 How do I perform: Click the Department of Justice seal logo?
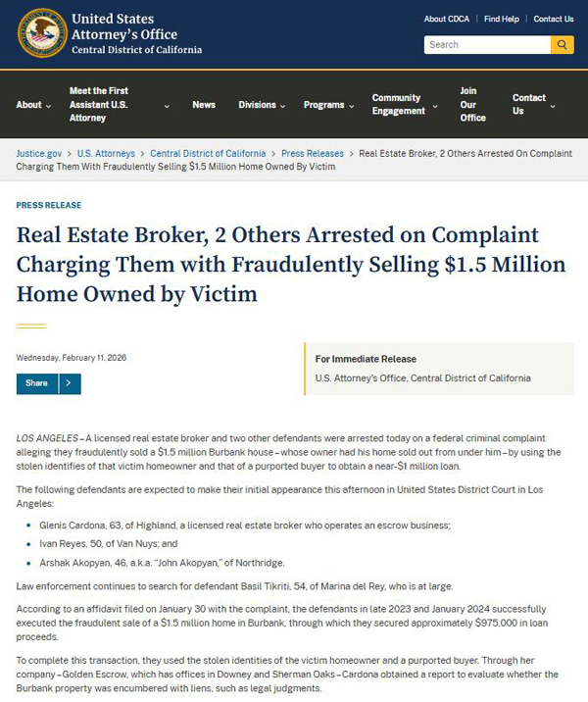42,33
